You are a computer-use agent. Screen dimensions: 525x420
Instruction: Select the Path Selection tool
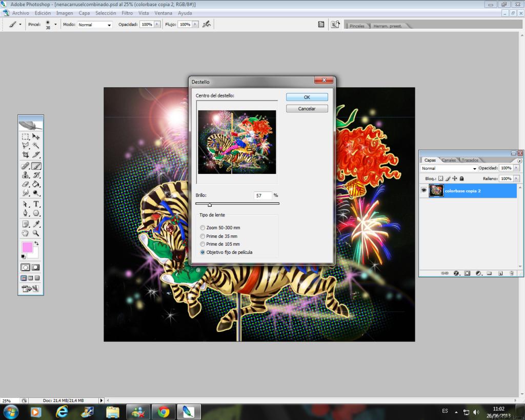point(26,204)
